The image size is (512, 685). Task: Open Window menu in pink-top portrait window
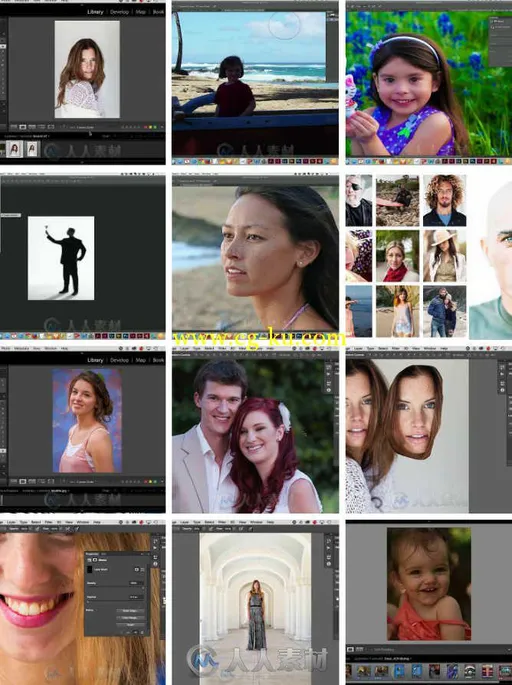(x=51, y=348)
